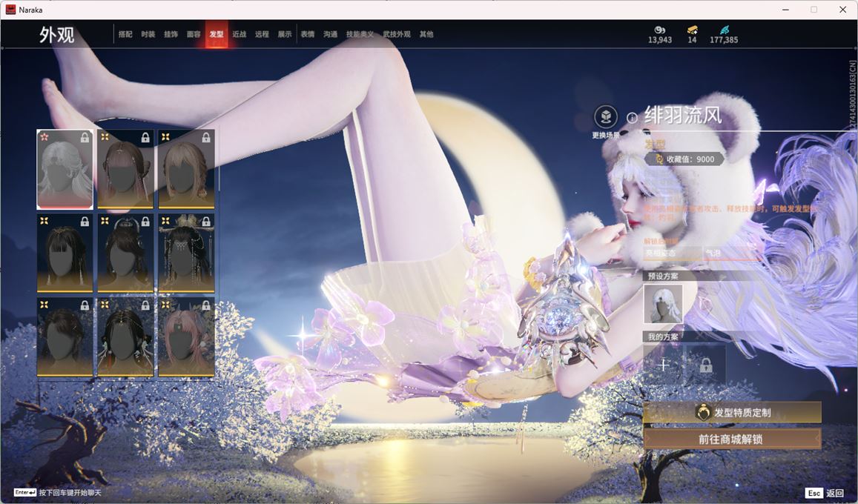Select the pink twin-tail hair card
858x504 pixels.
(186, 337)
